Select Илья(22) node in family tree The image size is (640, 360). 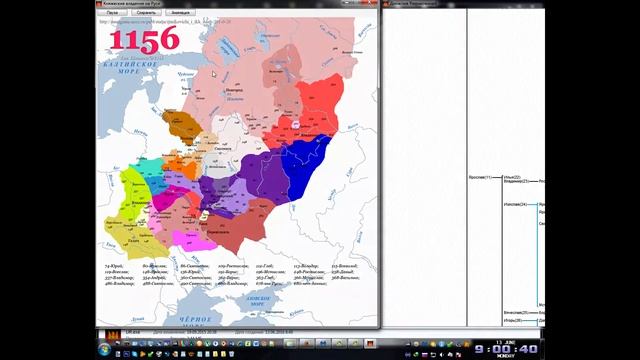[x=512, y=177]
